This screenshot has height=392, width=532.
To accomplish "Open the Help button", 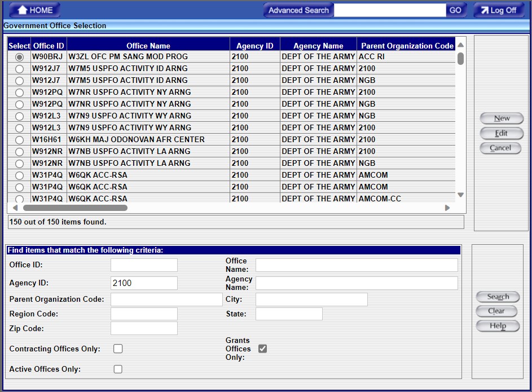I will click(498, 326).
